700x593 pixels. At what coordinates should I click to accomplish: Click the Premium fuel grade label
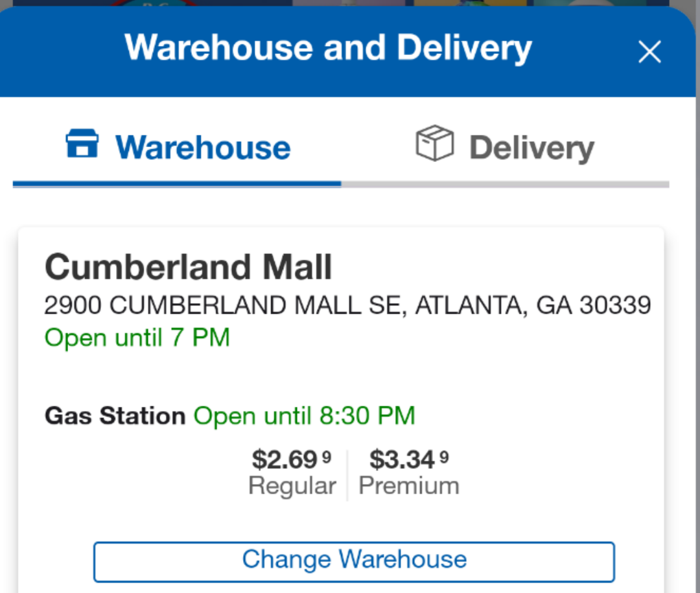[x=409, y=485]
